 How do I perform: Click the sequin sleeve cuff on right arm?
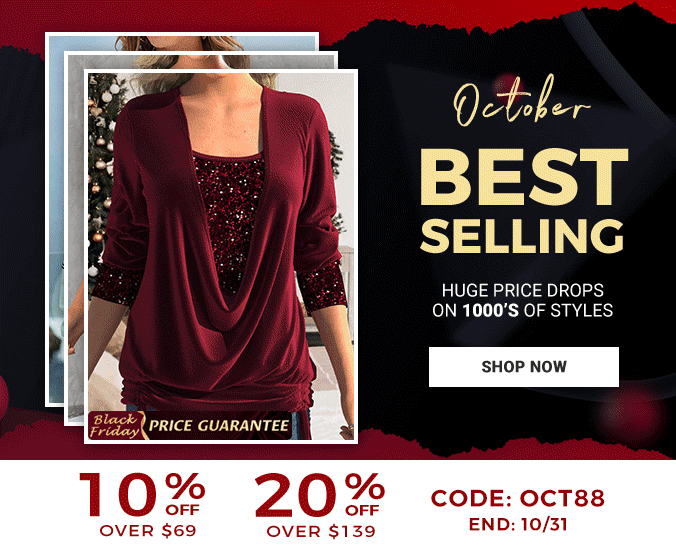point(322,285)
